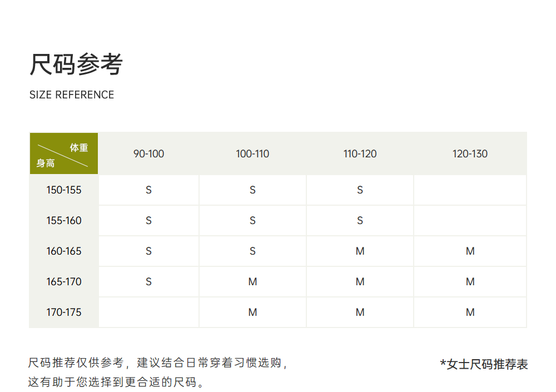The image size is (556, 392).
Task: Click the olive green 体重/身高 header cell
Action: click(63, 154)
